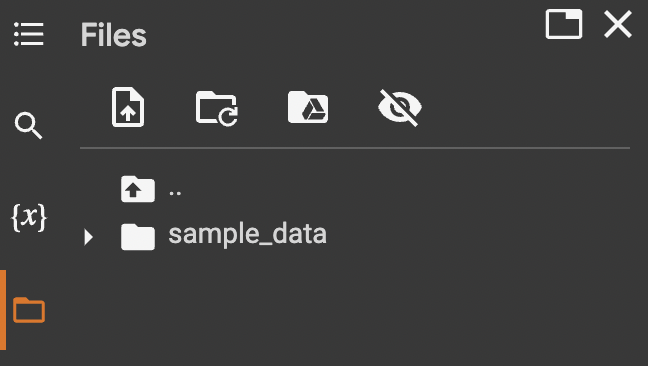The image size is (648, 366).
Task: Go up using the parent folder icon
Action: point(138,189)
